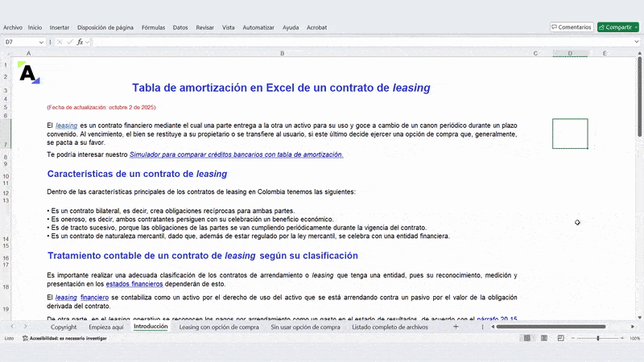Click the zoom slider in status bar
This screenshot has height=362, width=644.
[x=597, y=339]
